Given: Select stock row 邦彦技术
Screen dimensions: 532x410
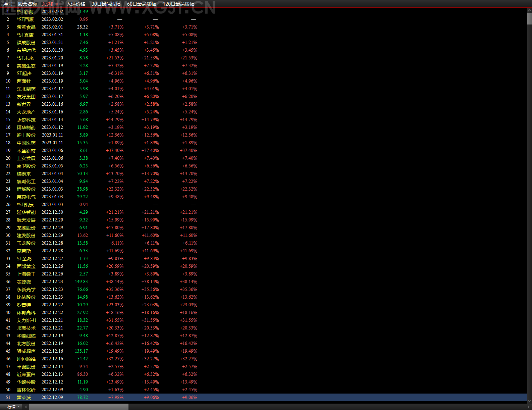Looking at the screenshot, I should (x=263, y=328).
